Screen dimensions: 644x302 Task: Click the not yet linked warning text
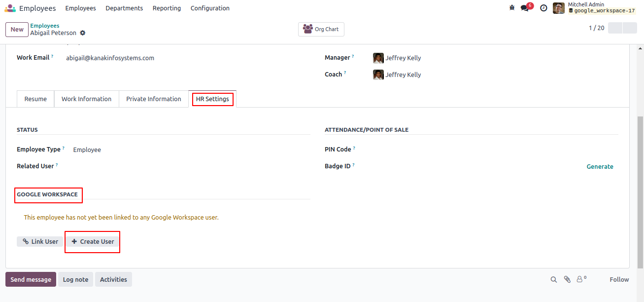pyautogui.click(x=121, y=217)
